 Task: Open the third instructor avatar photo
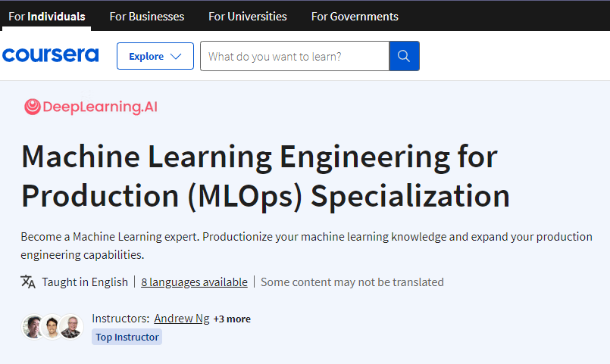click(x=71, y=327)
